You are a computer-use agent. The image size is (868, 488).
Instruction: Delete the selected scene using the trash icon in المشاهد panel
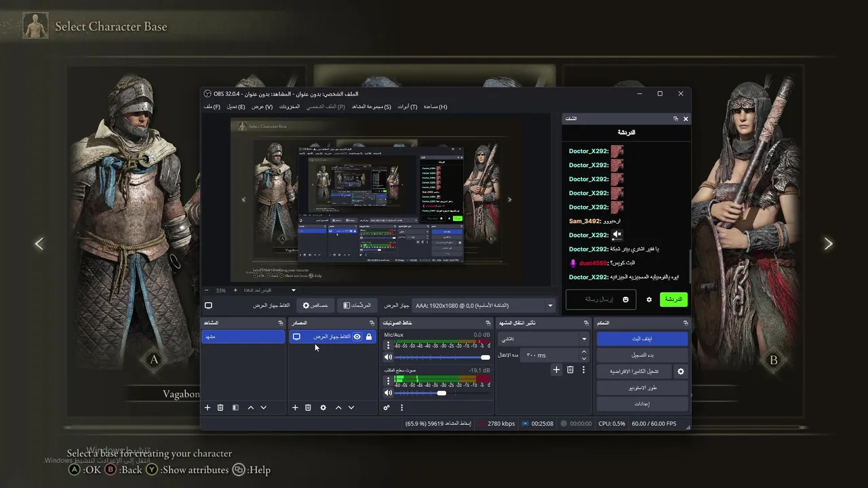point(220,407)
